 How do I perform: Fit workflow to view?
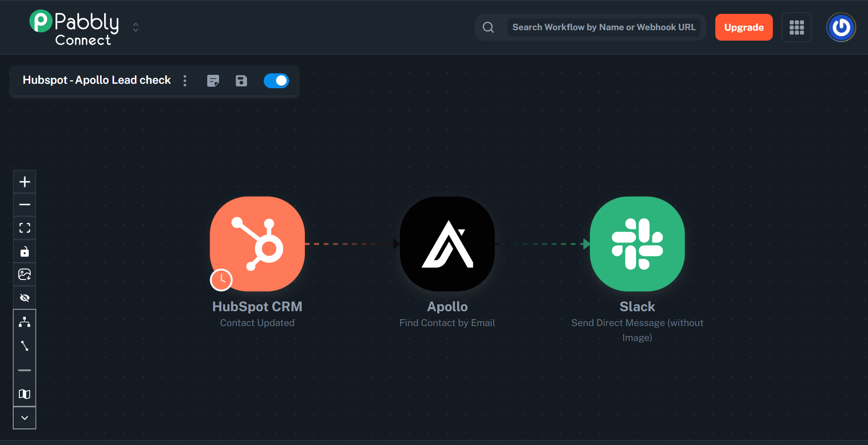pyautogui.click(x=24, y=228)
